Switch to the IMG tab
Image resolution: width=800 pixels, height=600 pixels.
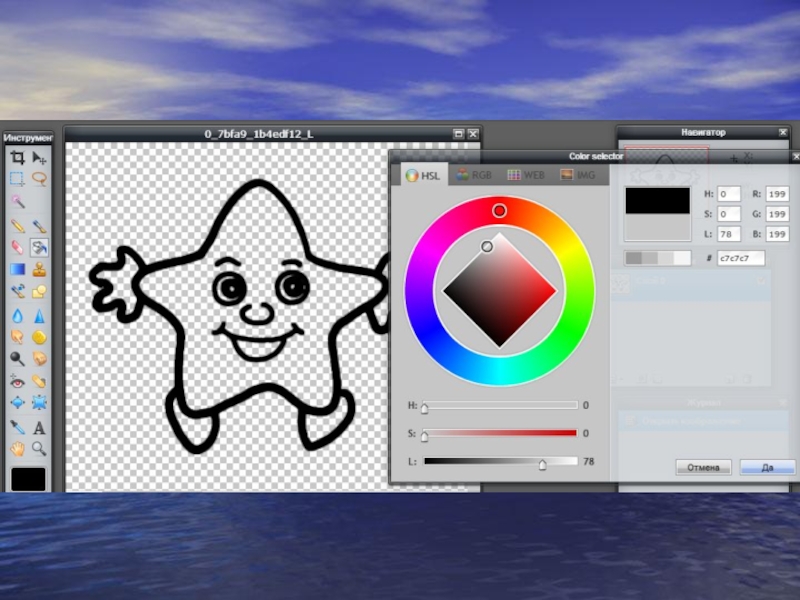pos(578,175)
